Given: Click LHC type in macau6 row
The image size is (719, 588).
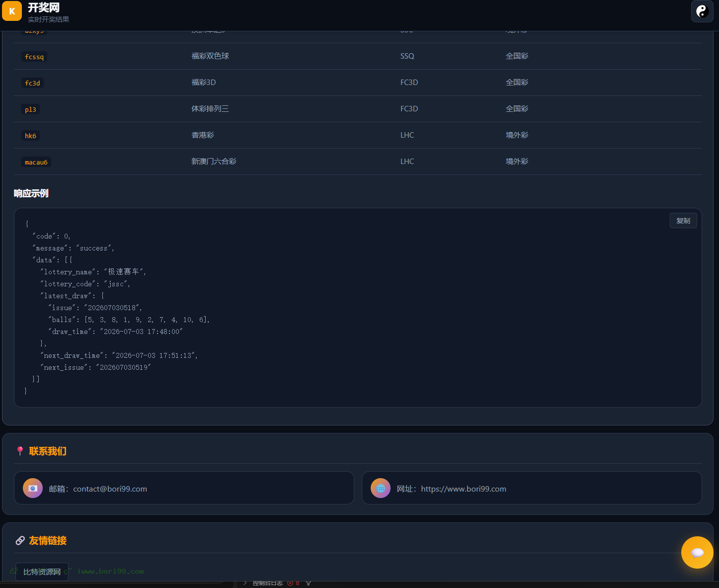Looking at the screenshot, I should coord(407,162).
